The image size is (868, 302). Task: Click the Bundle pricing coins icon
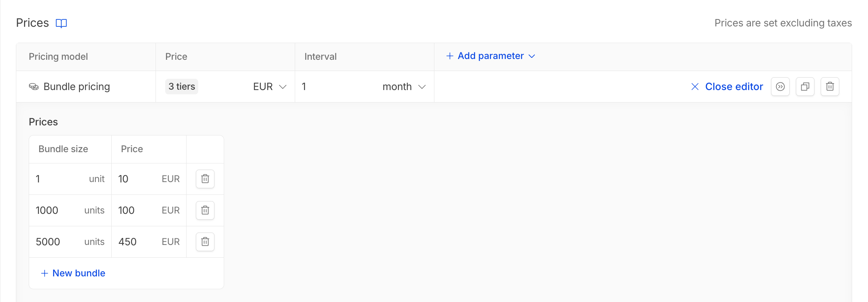click(x=34, y=87)
